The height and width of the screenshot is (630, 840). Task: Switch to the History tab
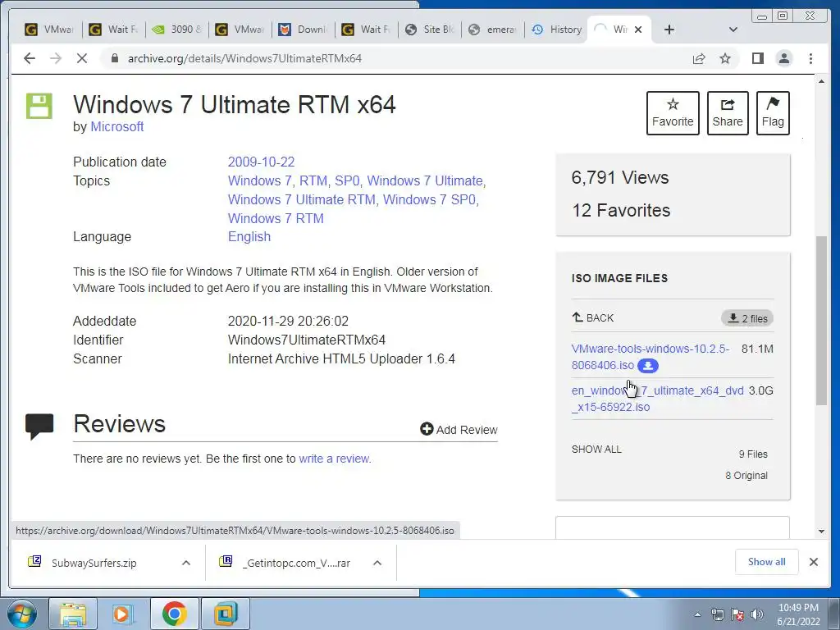557,30
